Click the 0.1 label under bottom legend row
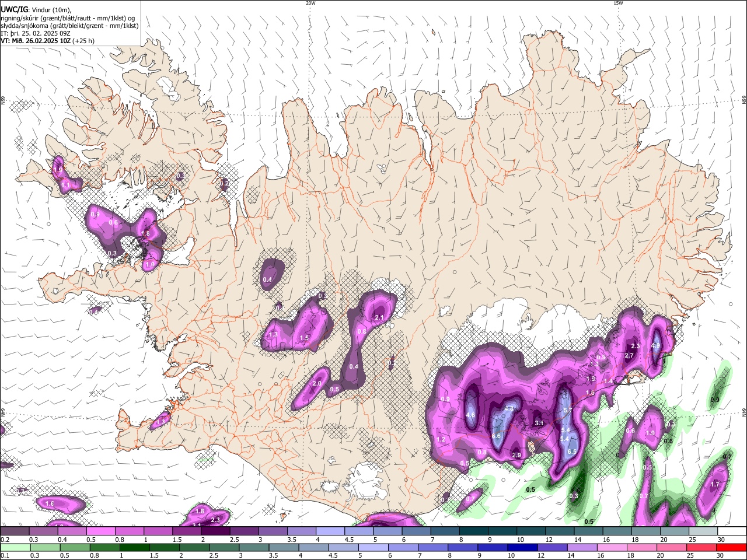 (5, 555)
